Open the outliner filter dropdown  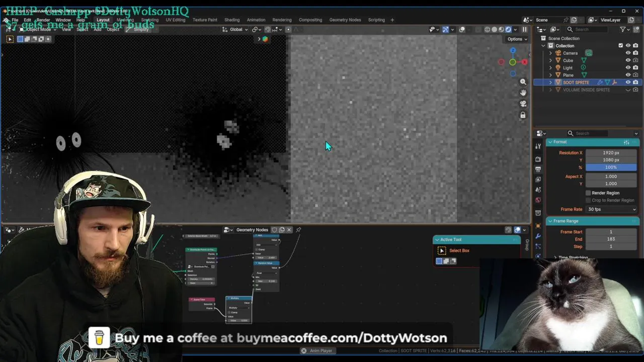pos(624,29)
